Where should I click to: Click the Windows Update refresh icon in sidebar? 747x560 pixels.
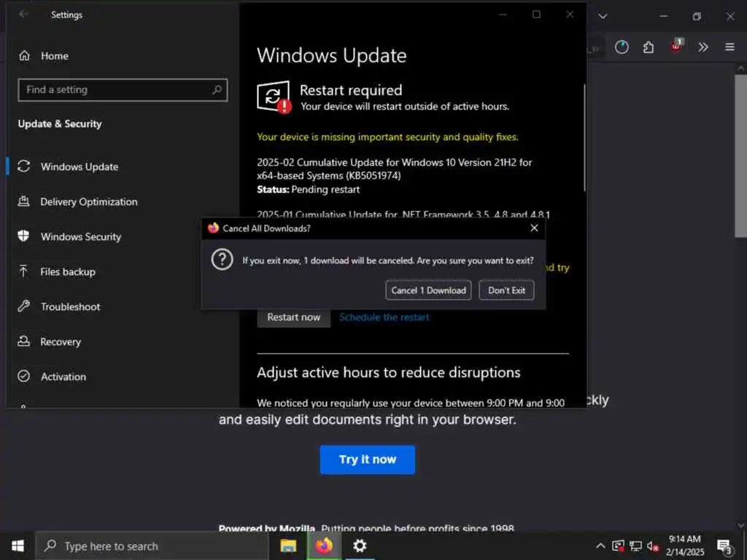click(24, 166)
